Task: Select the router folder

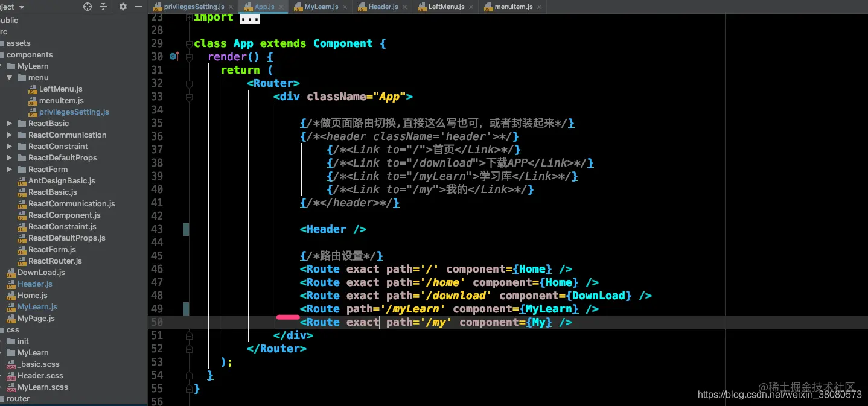Action: [x=18, y=399]
